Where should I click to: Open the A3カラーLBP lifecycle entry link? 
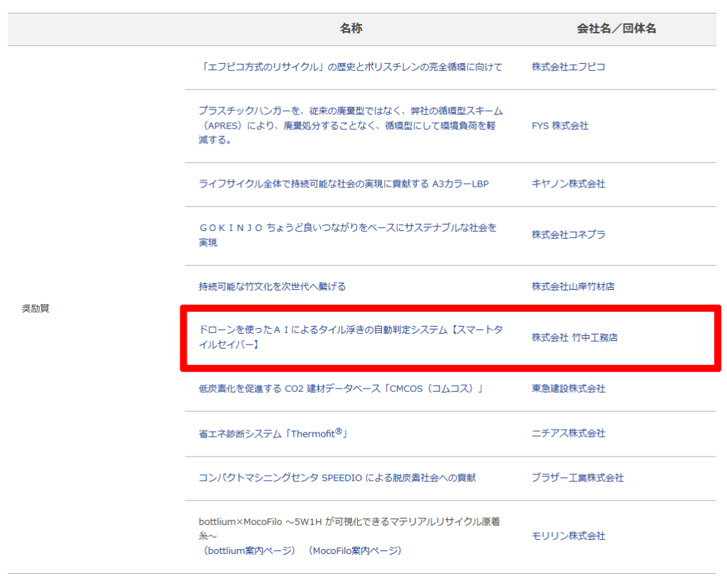tap(344, 184)
